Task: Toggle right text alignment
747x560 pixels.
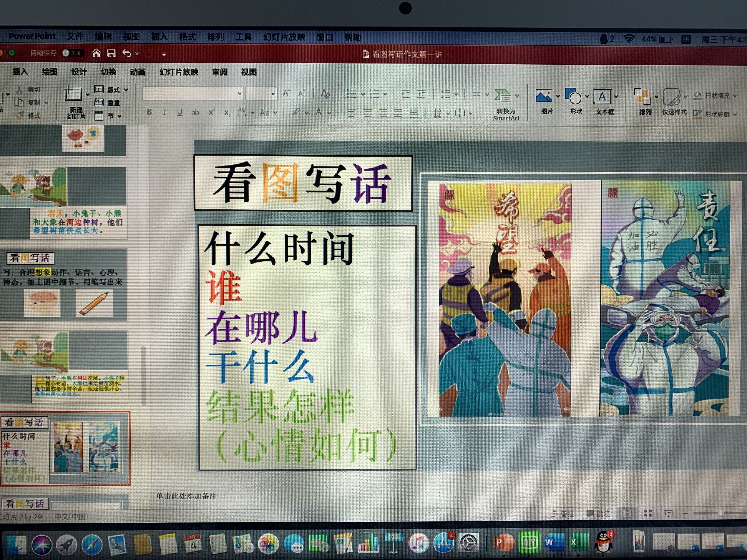Action: (x=383, y=113)
